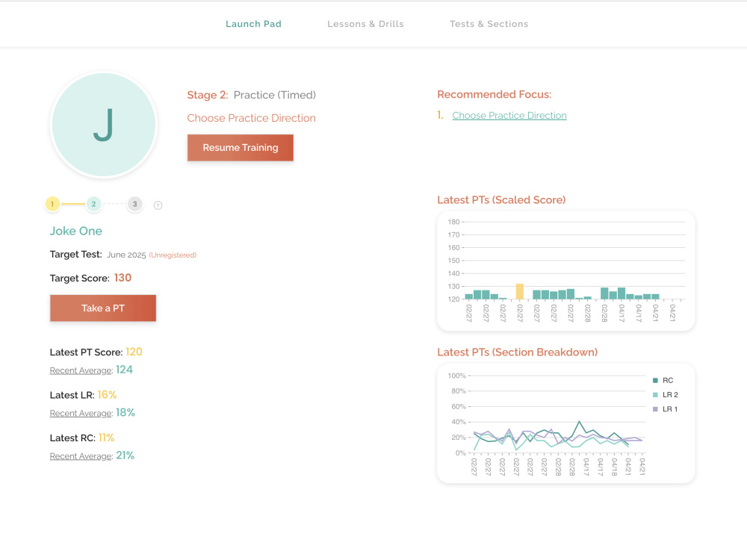Click the Joke One user name
Image resolution: width=747 pixels, height=560 pixels.
[75, 231]
